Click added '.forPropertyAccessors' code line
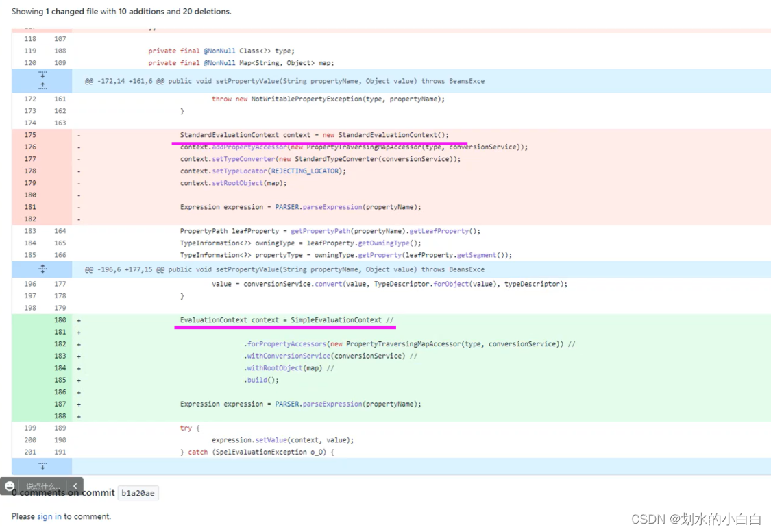 pyautogui.click(x=410, y=344)
